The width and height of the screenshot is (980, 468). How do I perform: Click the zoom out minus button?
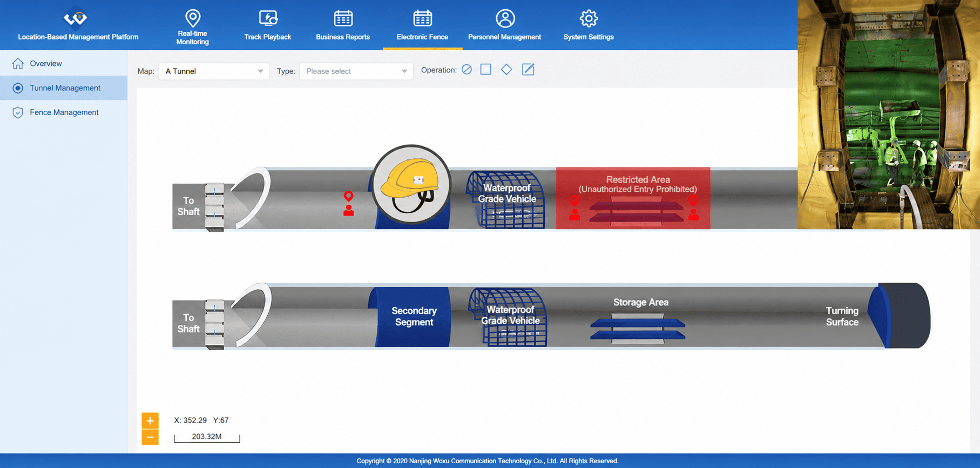pyautogui.click(x=150, y=437)
